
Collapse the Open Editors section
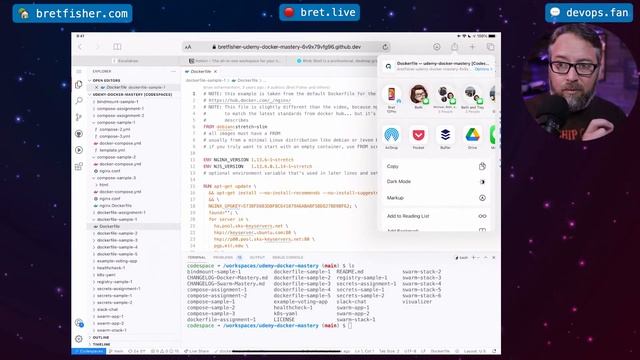[x=106, y=80]
